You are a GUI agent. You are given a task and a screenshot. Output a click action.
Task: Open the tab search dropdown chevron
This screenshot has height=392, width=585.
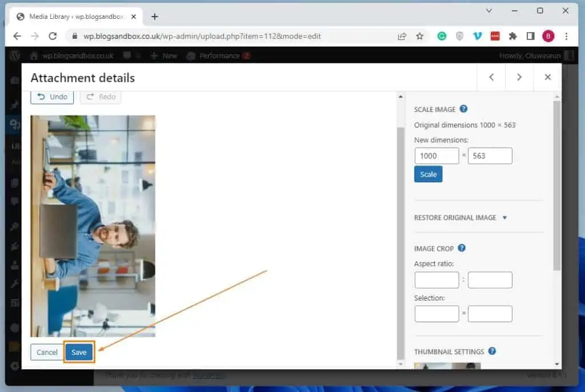pyautogui.click(x=489, y=11)
